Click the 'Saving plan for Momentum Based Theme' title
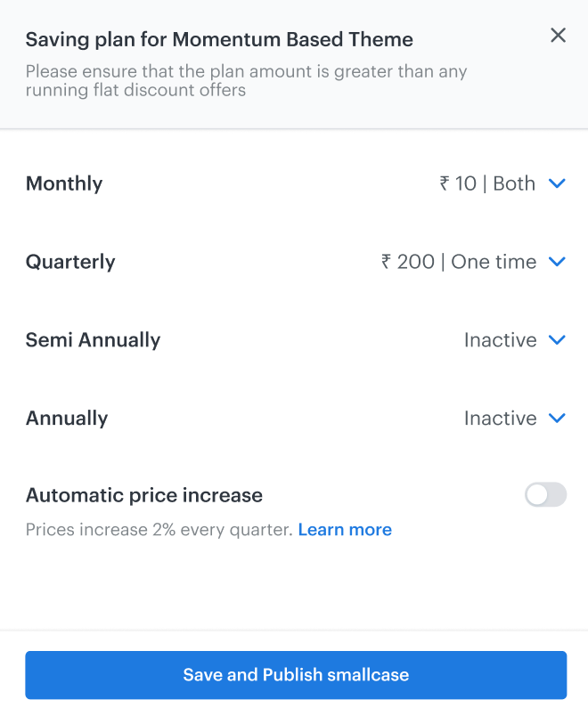 219,39
